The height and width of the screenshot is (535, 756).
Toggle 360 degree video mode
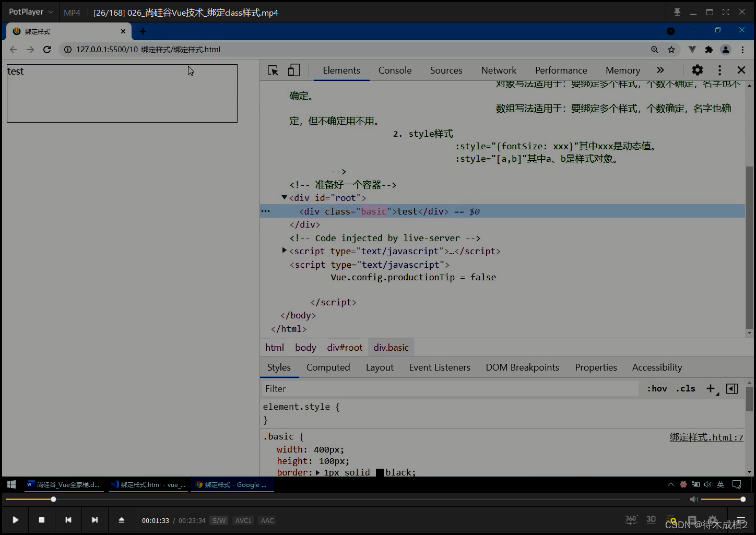point(631,519)
